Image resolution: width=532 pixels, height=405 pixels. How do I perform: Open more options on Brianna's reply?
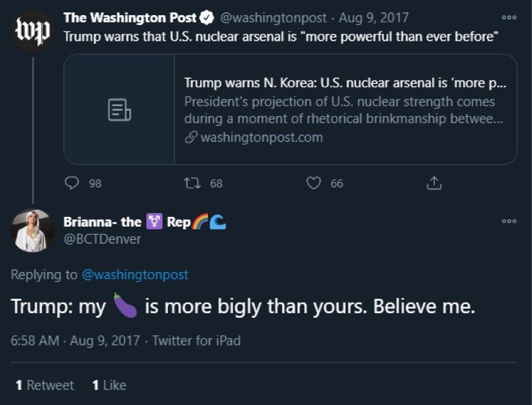tap(509, 222)
